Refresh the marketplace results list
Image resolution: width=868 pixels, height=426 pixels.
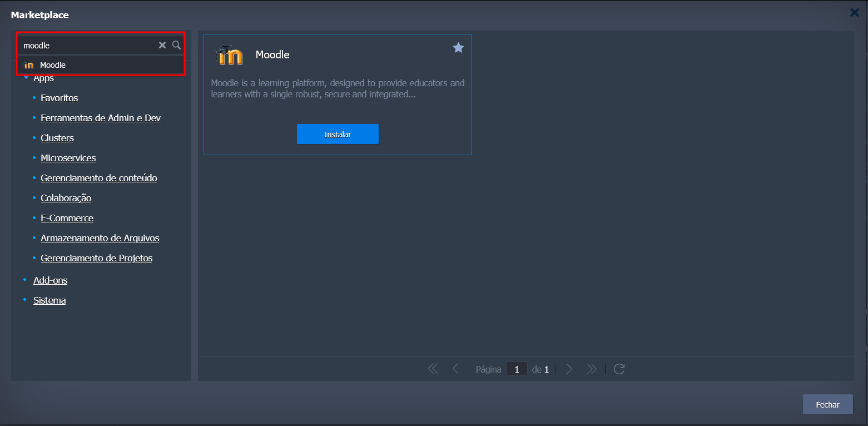tap(619, 369)
